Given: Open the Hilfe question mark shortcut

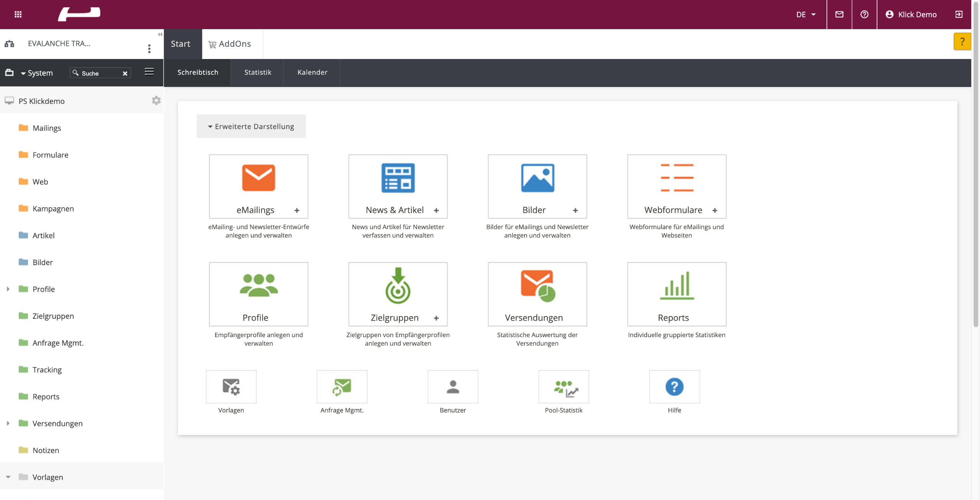Looking at the screenshot, I should pos(675,387).
